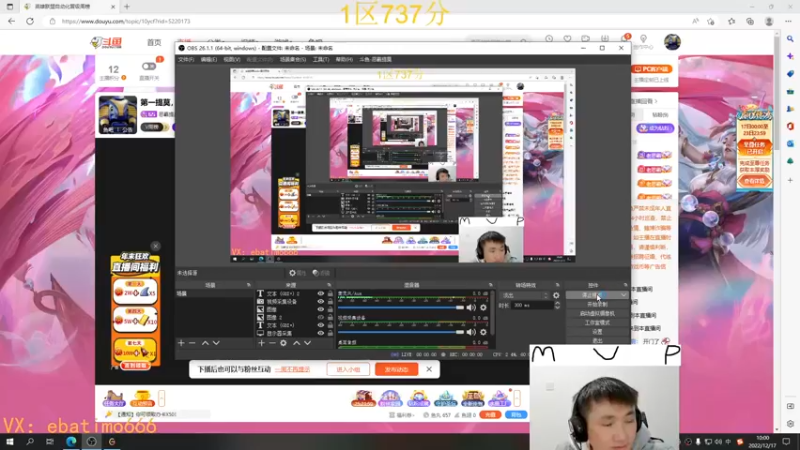Click the join group button in prompt

(348, 369)
